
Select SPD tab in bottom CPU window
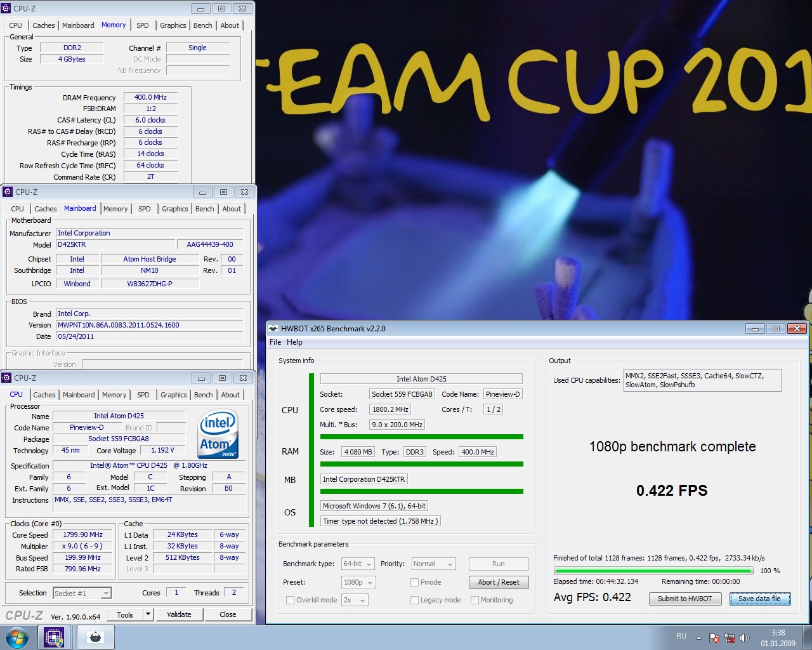143,395
